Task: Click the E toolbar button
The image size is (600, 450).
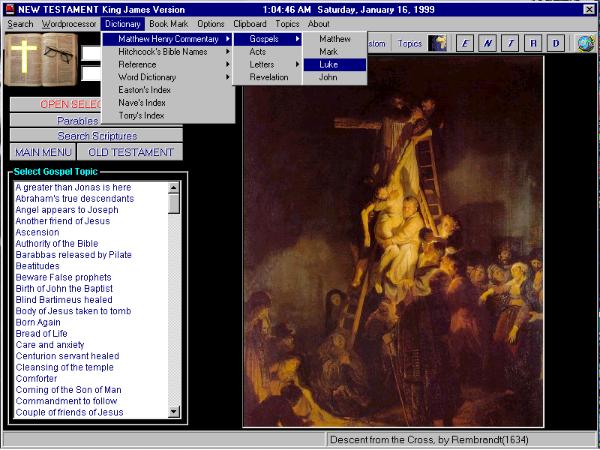Action: click(465, 43)
